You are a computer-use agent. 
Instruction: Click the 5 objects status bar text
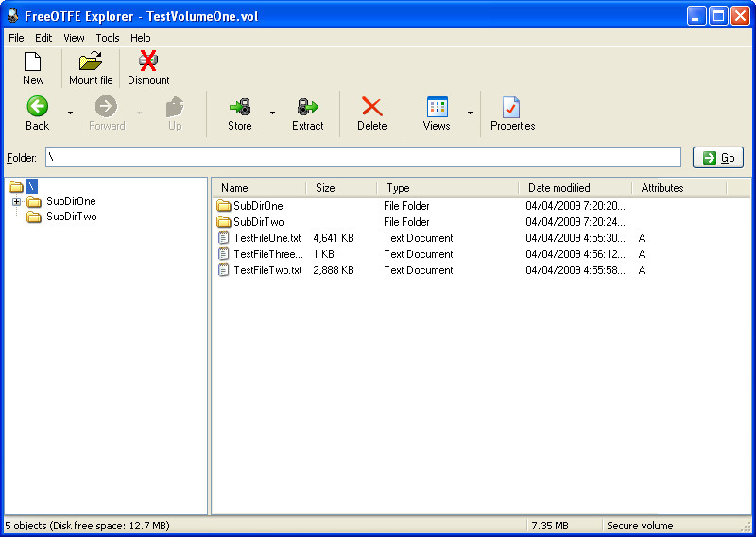[87, 526]
